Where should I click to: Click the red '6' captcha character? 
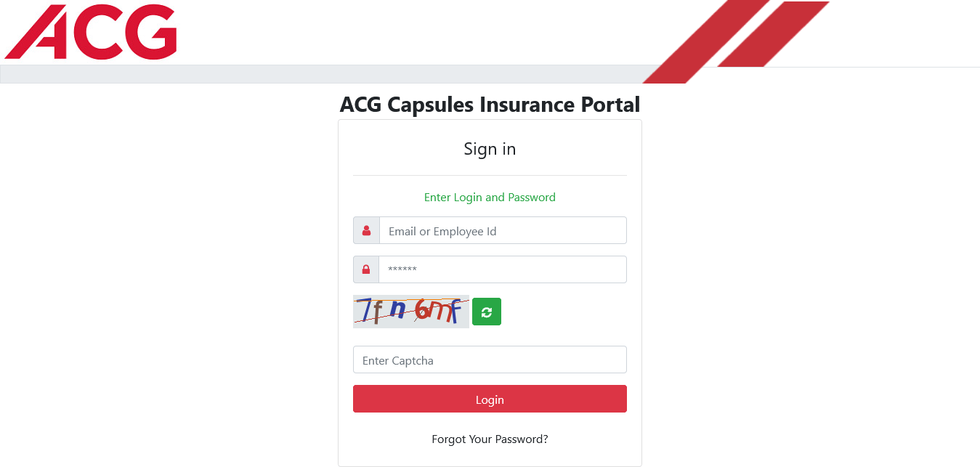(x=424, y=310)
